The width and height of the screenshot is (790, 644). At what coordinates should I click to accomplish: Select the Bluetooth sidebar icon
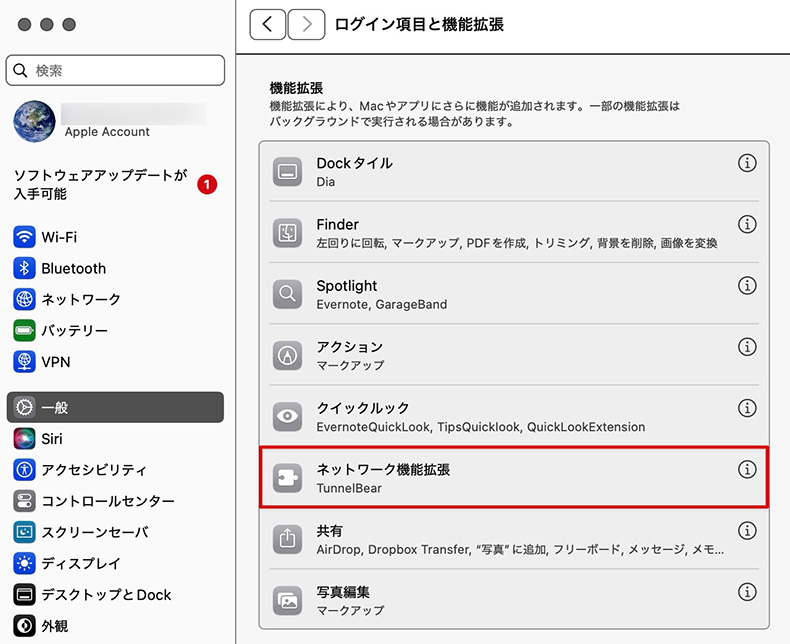(25, 268)
